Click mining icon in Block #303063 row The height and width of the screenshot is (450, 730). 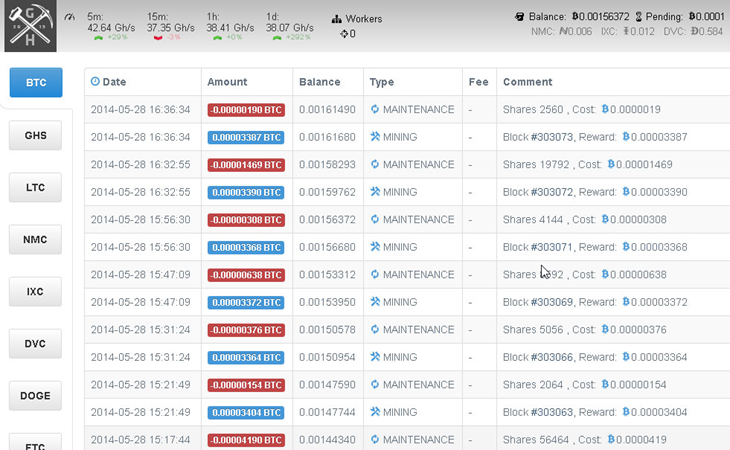[x=375, y=411]
